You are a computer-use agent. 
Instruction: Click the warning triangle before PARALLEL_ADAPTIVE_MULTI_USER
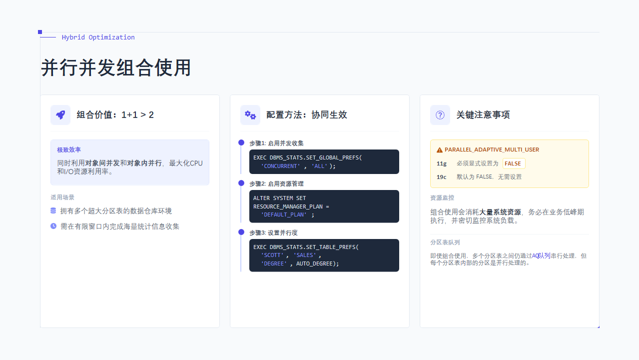pyautogui.click(x=439, y=150)
